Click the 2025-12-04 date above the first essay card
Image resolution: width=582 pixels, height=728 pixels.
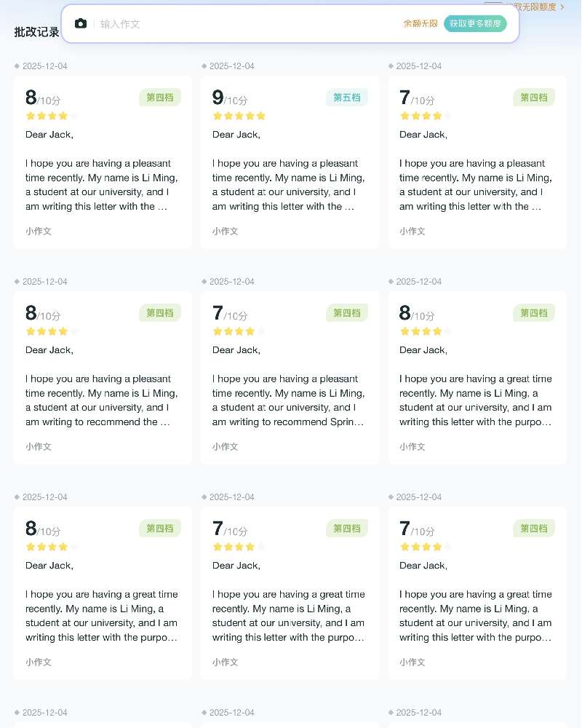(44, 66)
